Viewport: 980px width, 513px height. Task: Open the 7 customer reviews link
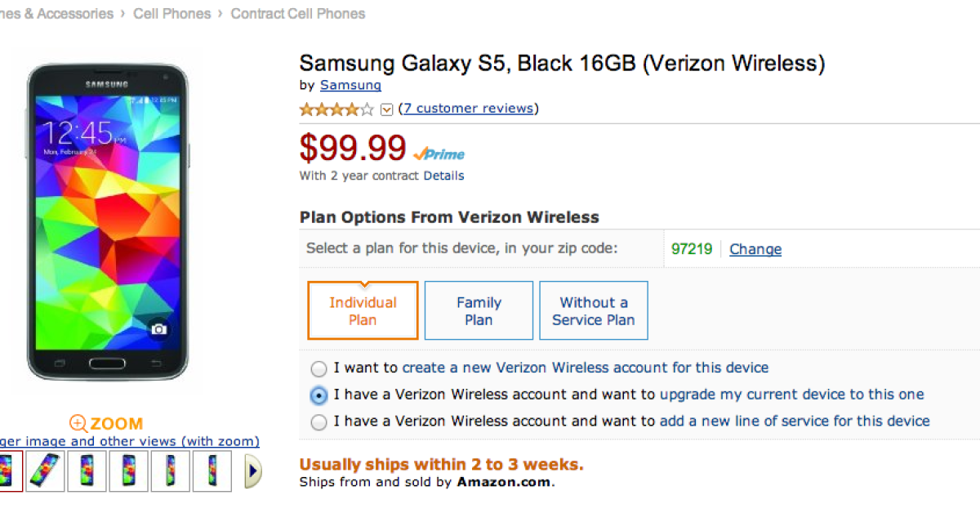click(468, 108)
